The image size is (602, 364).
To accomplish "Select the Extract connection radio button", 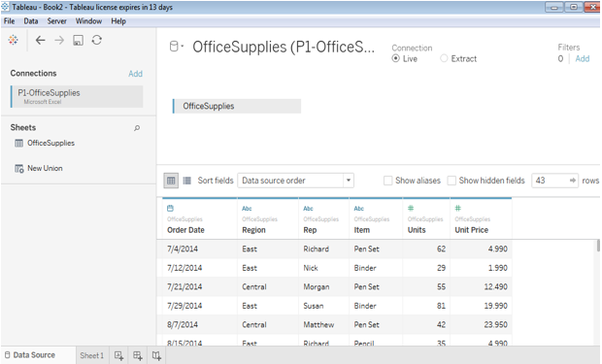I will (x=444, y=58).
